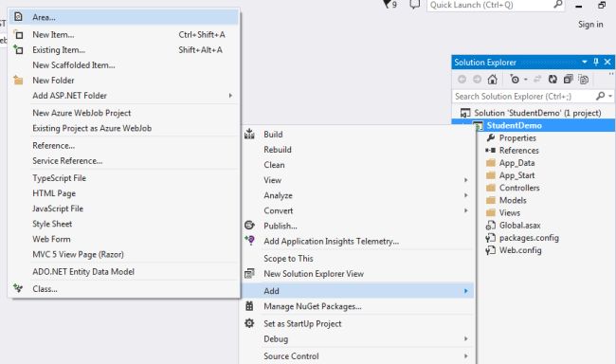Choose New Item... in the Add submenu

click(x=123, y=34)
